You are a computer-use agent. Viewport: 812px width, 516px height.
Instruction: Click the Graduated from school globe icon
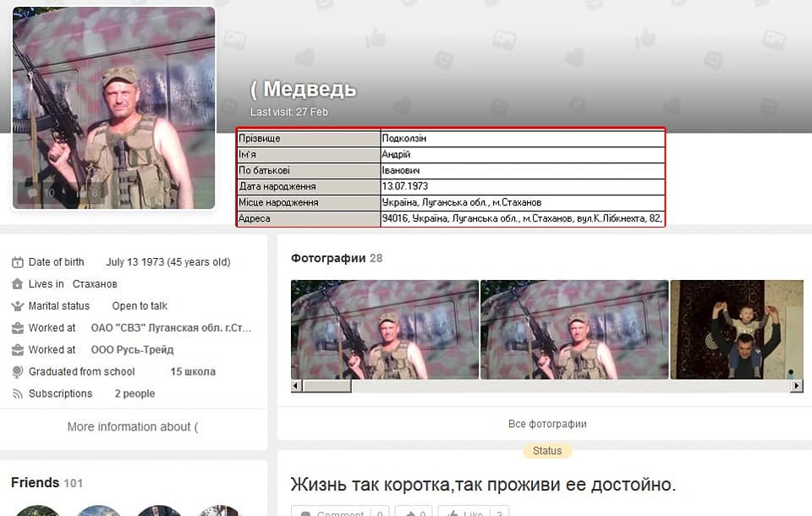coord(18,372)
